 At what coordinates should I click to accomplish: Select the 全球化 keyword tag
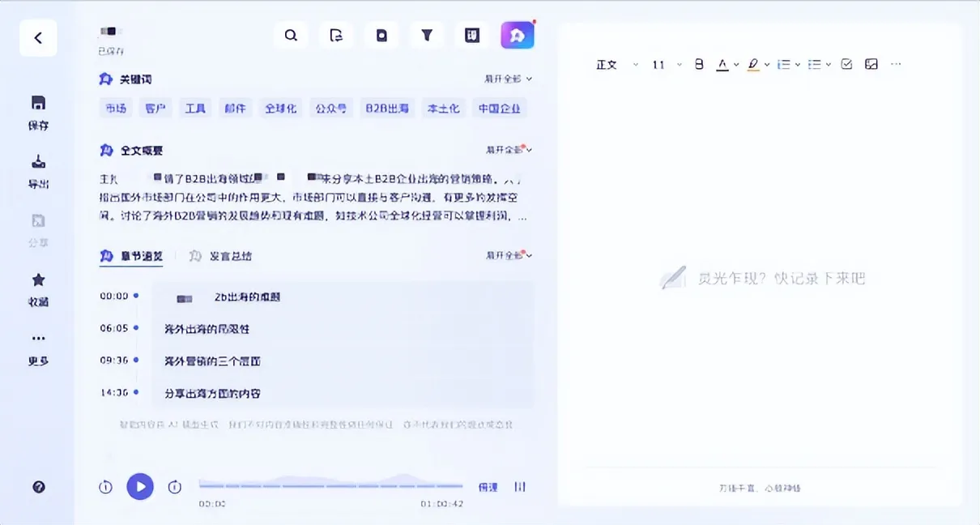280,108
